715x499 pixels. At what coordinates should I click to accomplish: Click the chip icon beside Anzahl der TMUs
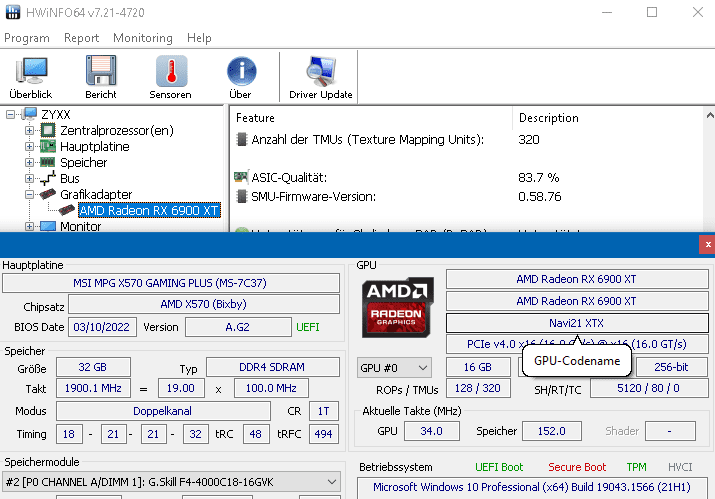click(x=242, y=139)
